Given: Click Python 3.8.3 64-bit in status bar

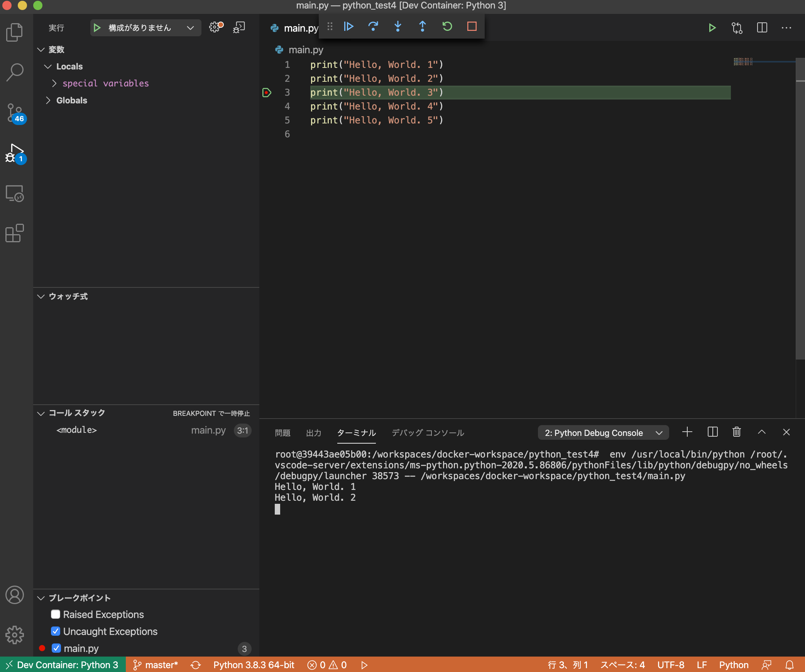Looking at the screenshot, I should (253, 665).
